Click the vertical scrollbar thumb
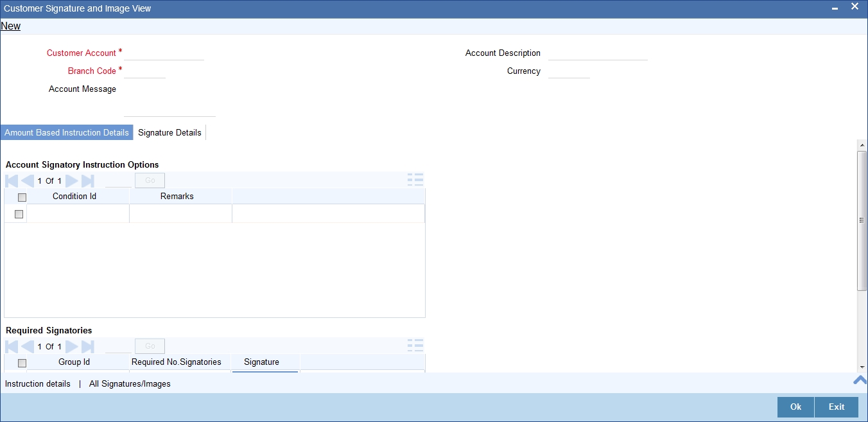868x422 pixels. coord(862,220)
